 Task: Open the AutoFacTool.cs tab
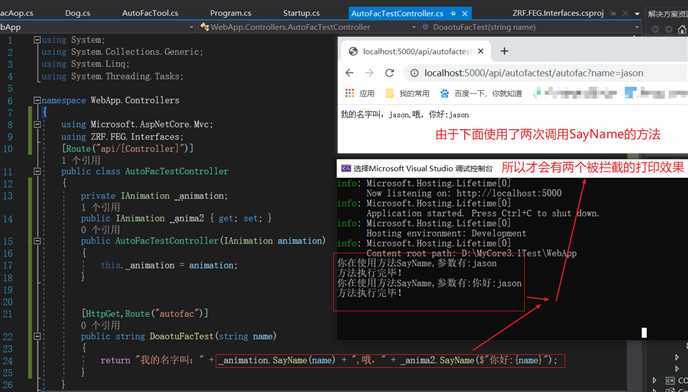150,13
